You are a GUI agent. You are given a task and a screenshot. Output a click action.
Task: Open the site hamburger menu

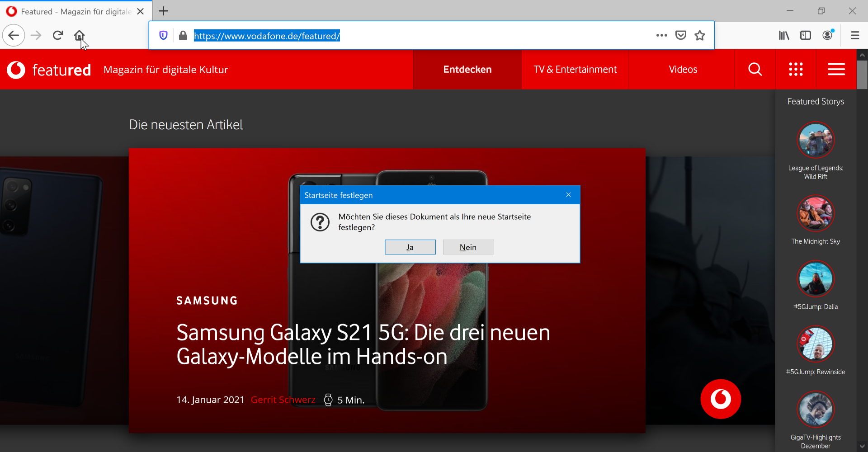click(x=836, y=69)
